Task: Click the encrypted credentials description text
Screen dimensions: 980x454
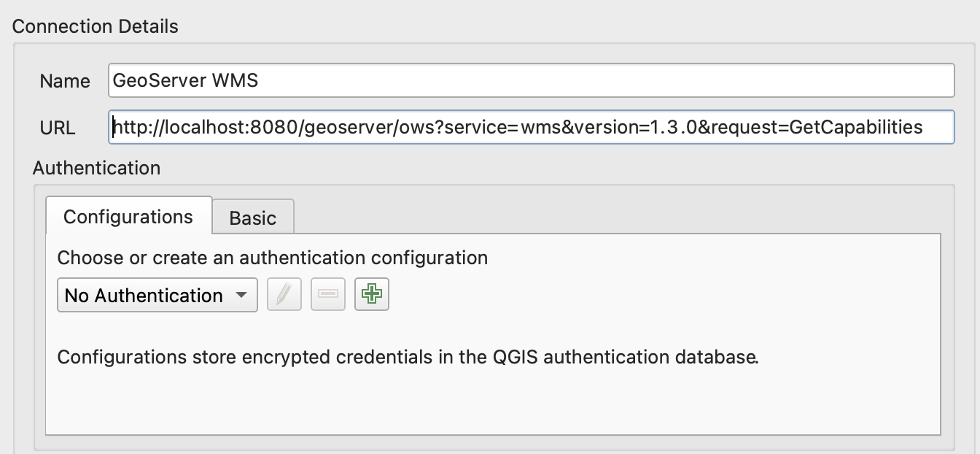Action: click(x=408, y=358)
